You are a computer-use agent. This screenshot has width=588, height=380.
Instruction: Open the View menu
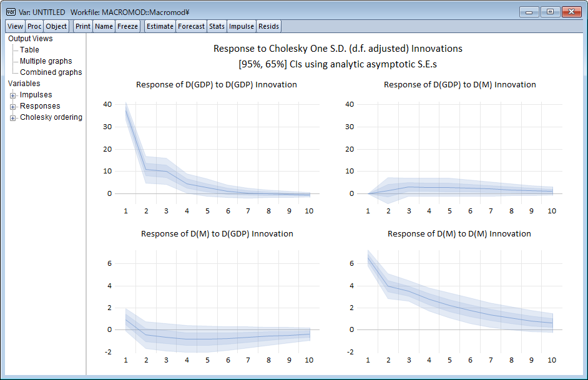coord(16,26)
